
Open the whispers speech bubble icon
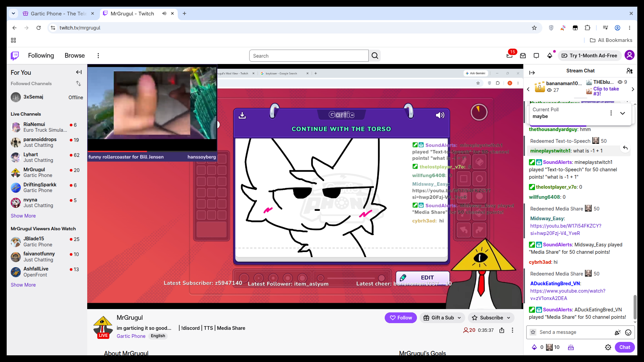(x=536, y=56)
